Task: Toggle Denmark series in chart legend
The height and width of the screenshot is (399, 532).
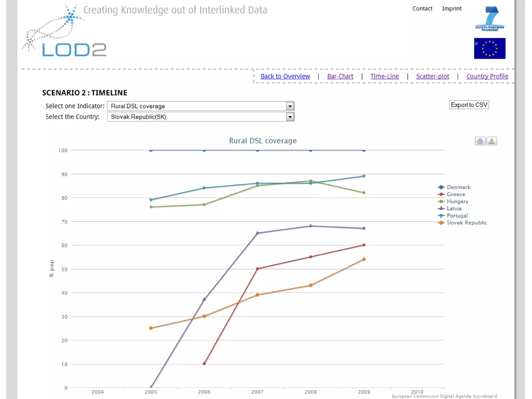Action: pos(458,187)
